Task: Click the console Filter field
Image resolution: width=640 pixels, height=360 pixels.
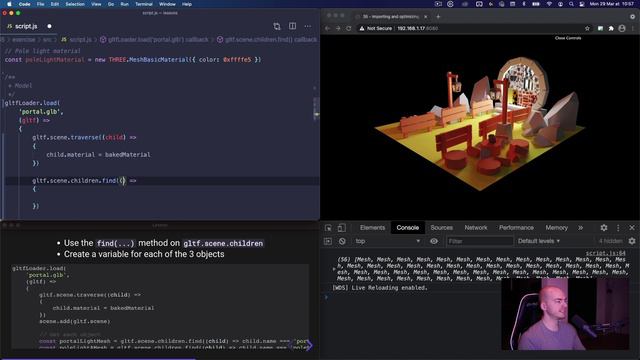Action: pyautogui.click(x=479, y=241)
